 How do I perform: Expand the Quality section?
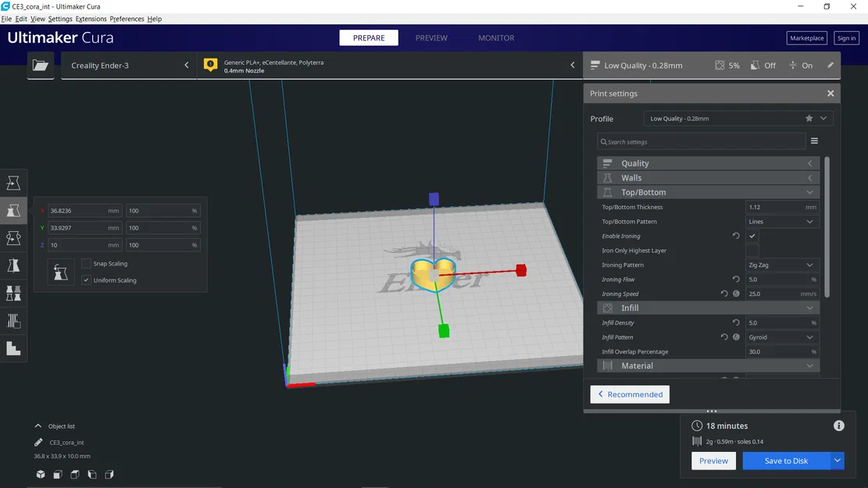[x=708, y=163]
